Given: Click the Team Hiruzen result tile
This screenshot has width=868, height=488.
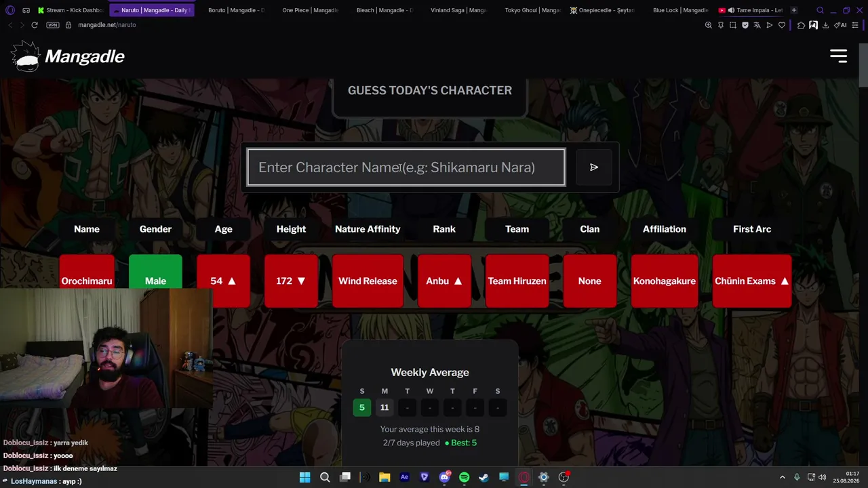Looking at the screenshot, I should point(517,281).
